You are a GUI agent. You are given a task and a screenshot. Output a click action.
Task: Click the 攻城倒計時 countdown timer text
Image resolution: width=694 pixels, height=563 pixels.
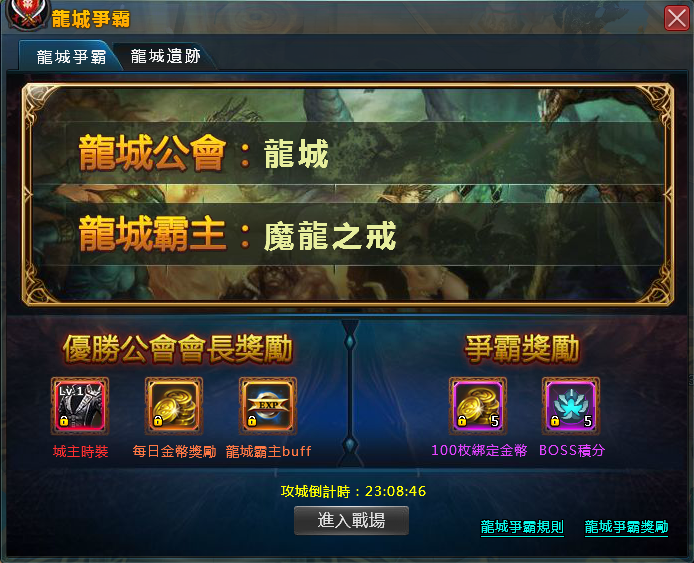pos(354,491)
